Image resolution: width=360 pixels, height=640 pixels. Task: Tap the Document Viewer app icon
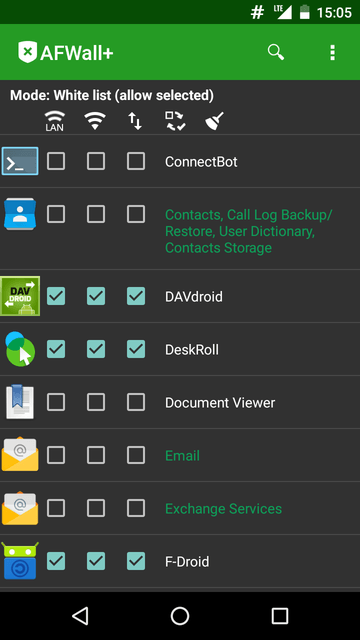pos(20,402)
